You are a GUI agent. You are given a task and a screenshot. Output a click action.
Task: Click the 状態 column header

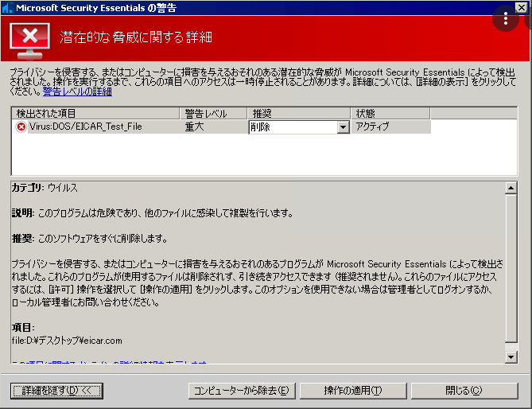point(390,113)
